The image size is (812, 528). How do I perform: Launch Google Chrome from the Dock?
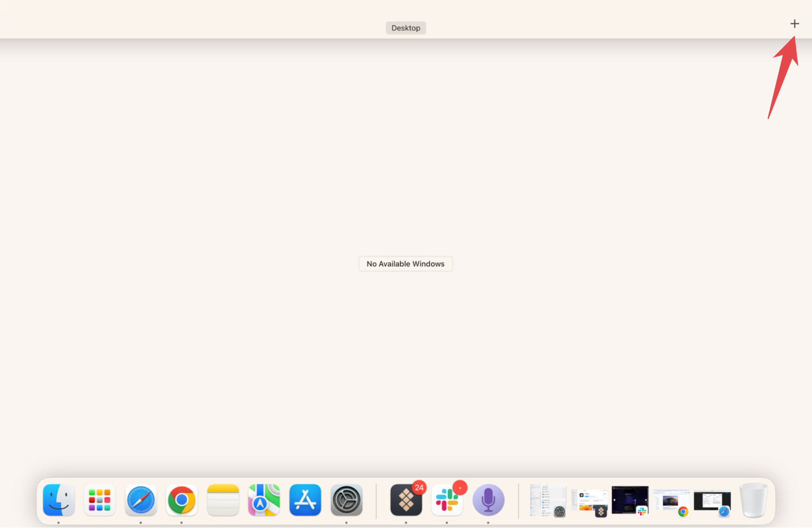click(x=182, y=500)
